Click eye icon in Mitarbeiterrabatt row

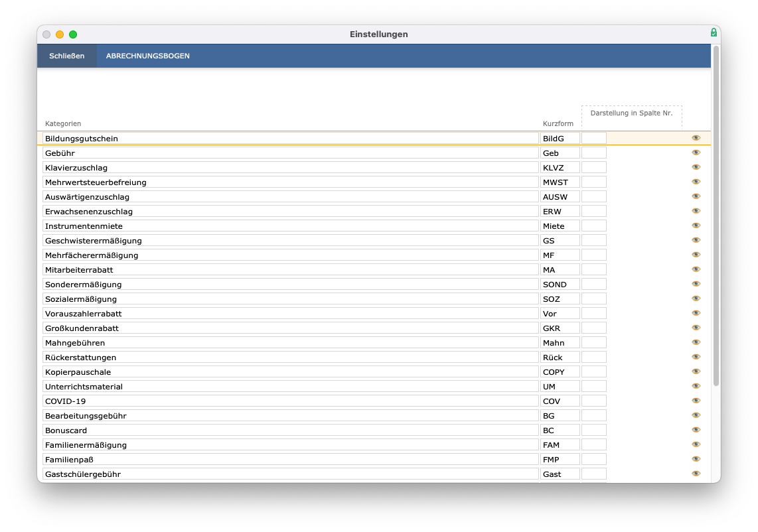[696, 269]
